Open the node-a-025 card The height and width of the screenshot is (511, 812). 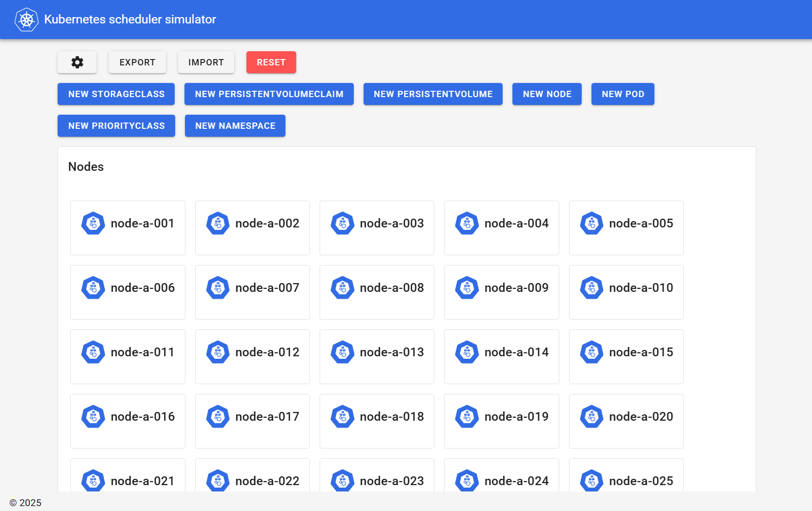[x=626, y=475]
